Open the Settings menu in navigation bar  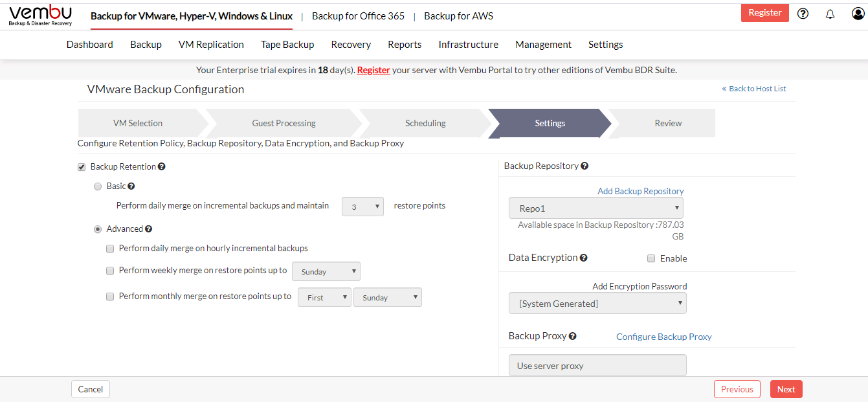[606, 45]
